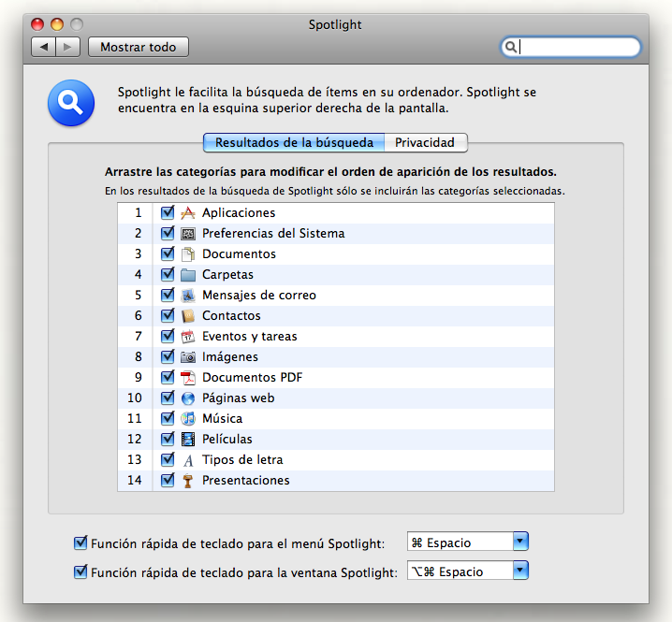This screenshot has width=672, height=622.
Task: Select the Documentos PDF label
Action: [x=253, y=377]
